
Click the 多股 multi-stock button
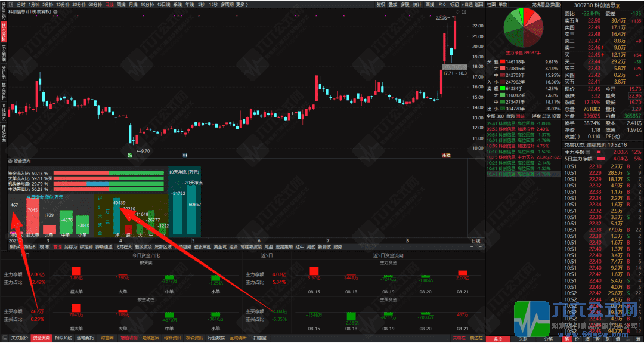405,5
